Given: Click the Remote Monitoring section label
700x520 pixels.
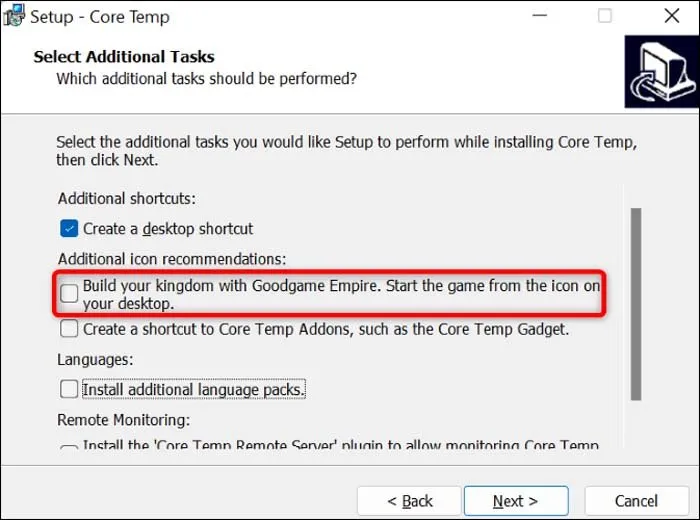Looking at the screenshot, I should pyautogui.click(x=123, y=420).
